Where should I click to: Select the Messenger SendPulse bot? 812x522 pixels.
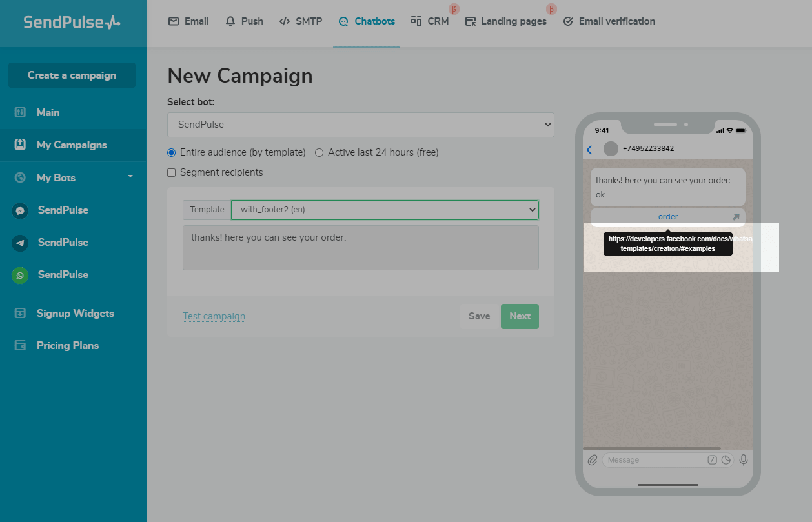63,210
